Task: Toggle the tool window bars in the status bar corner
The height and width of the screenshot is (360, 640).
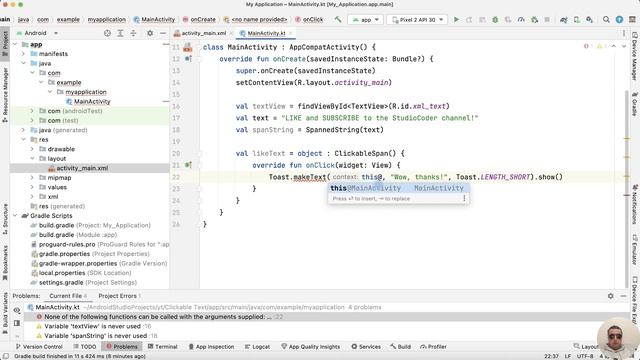Action: tap(6, 356)
